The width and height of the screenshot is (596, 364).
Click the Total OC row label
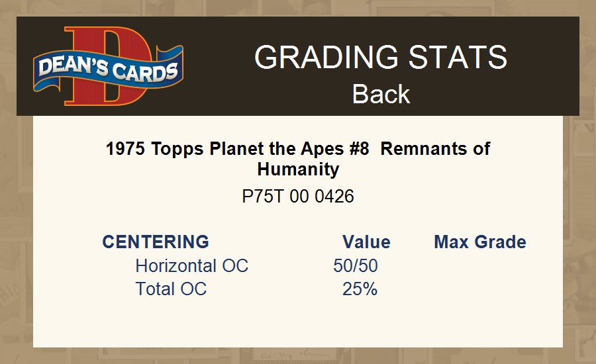click(171, 289)
